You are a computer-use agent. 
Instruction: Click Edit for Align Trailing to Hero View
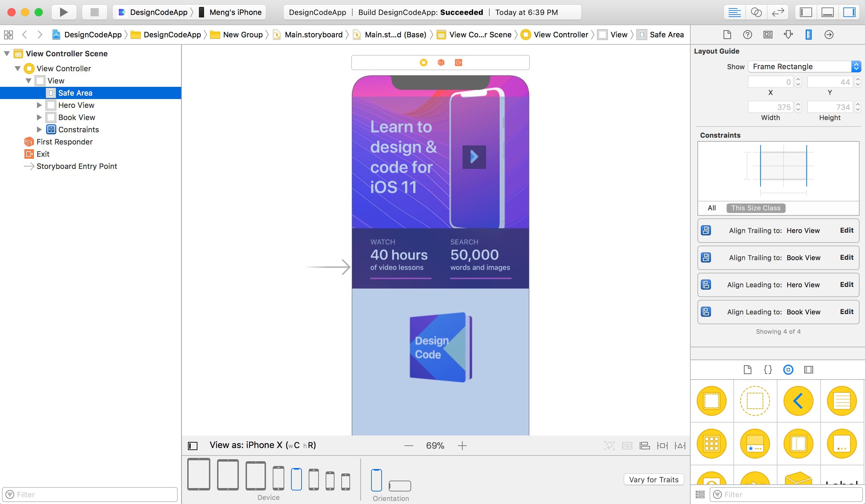click(846, 230)
